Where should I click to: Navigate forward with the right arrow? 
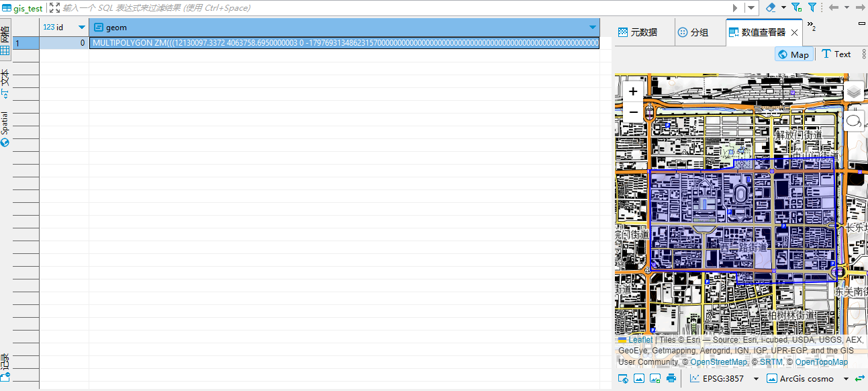[860, 7]
